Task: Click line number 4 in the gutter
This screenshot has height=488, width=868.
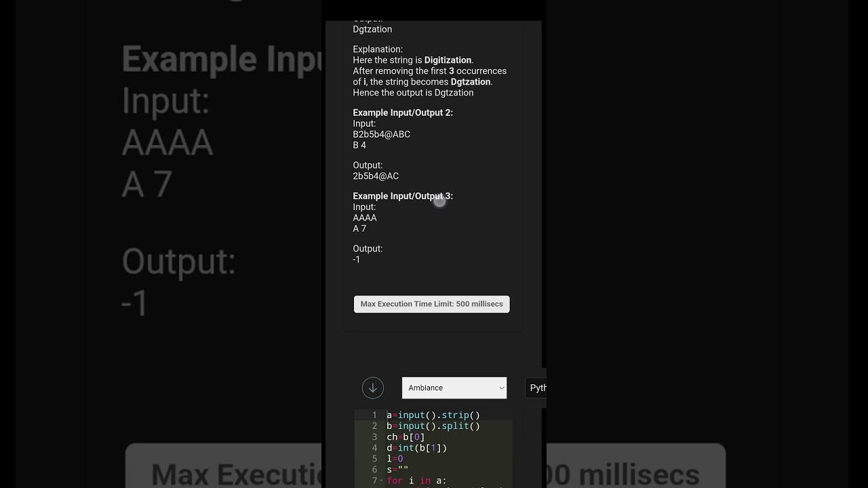Action: pyautogui.click(x=374, y=447)
